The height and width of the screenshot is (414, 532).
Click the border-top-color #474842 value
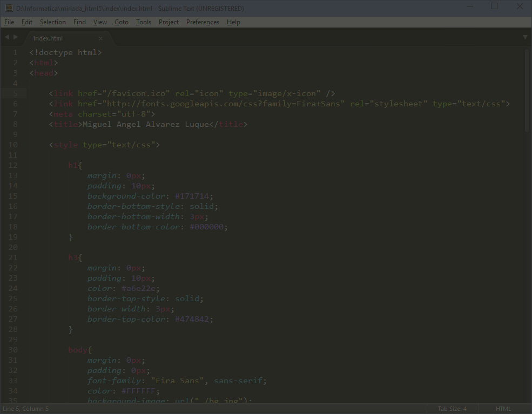(192, 320)
